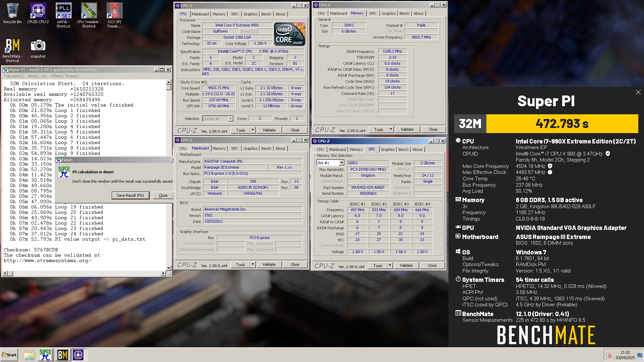644x362 pixels.
Task: Open OCX SPI Tweak desktop icon
Action: [114, 15]
